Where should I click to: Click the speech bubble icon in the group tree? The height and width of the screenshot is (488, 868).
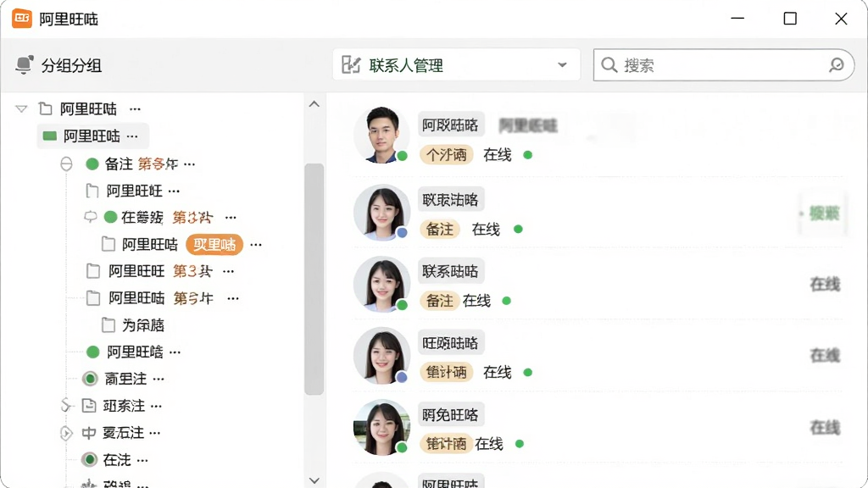[x=90, y=217]
